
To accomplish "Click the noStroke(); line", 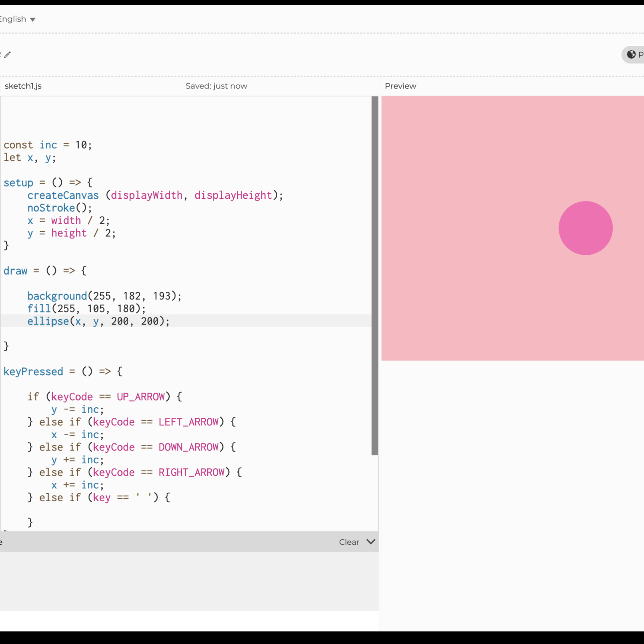I will click(x=60, y=208).
